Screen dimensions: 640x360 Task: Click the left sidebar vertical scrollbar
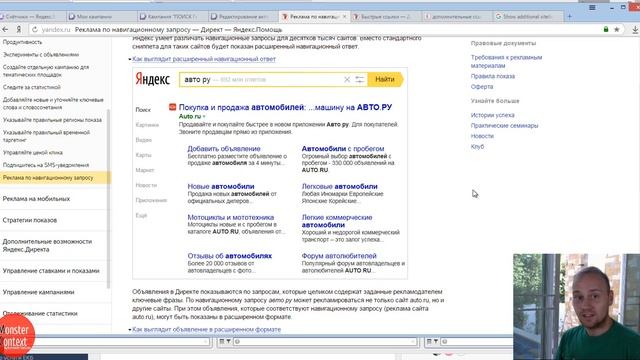[x=109, y=199]
